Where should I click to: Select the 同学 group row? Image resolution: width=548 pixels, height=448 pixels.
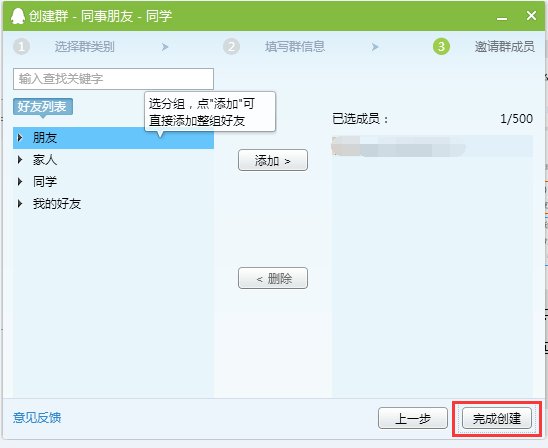tap(113, 182)
